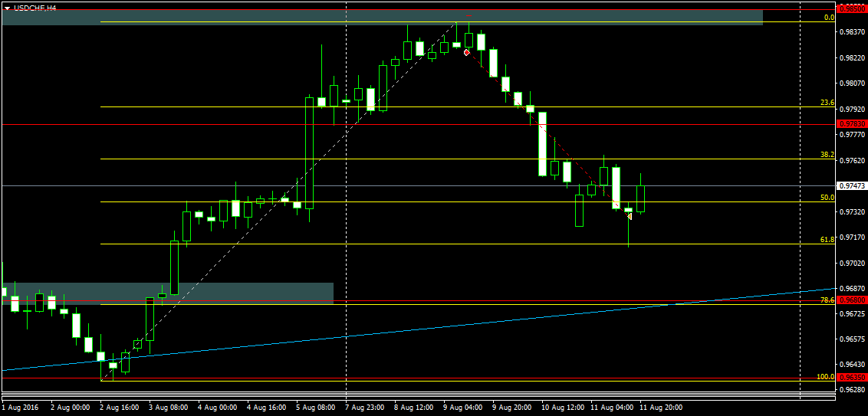Click the 4 Aug 16:00 time label
The image size is (868, 416).
point(267,407)
